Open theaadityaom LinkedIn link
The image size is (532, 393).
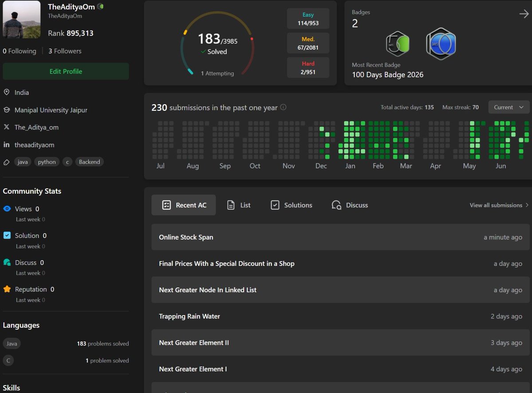coord(35,145)
